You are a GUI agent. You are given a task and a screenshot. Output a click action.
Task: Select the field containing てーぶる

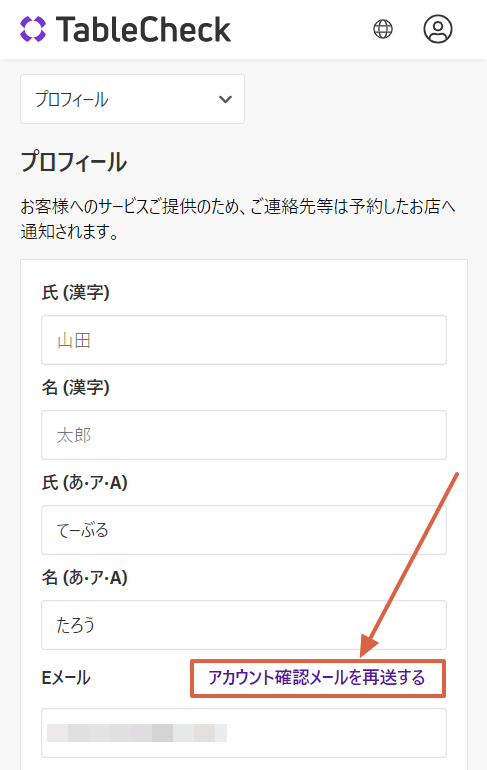coord(244,530)
